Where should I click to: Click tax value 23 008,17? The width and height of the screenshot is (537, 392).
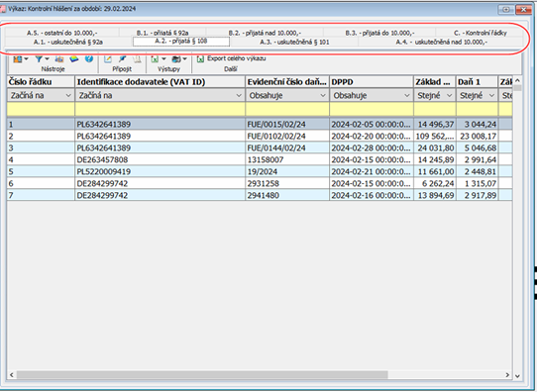point(477,137)
